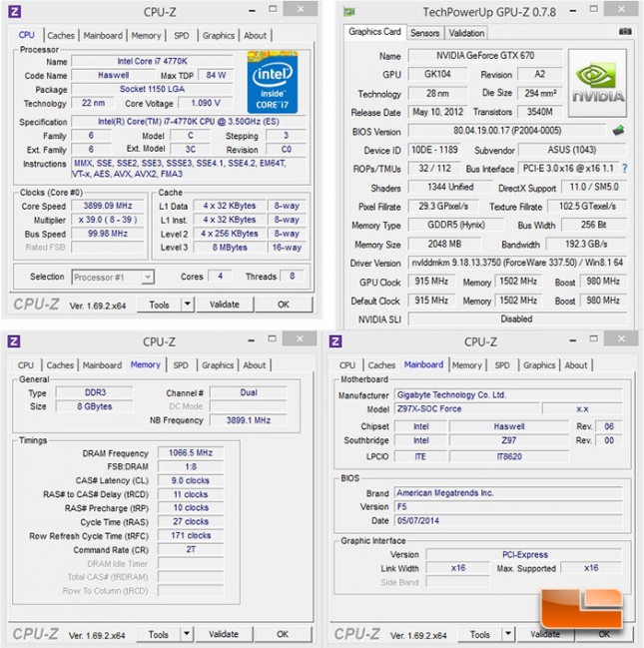Open the Tools dropdown arrow in the Memory window
Image resolution: width=644 pixels, height=648 pixels.
pos(187,634)
